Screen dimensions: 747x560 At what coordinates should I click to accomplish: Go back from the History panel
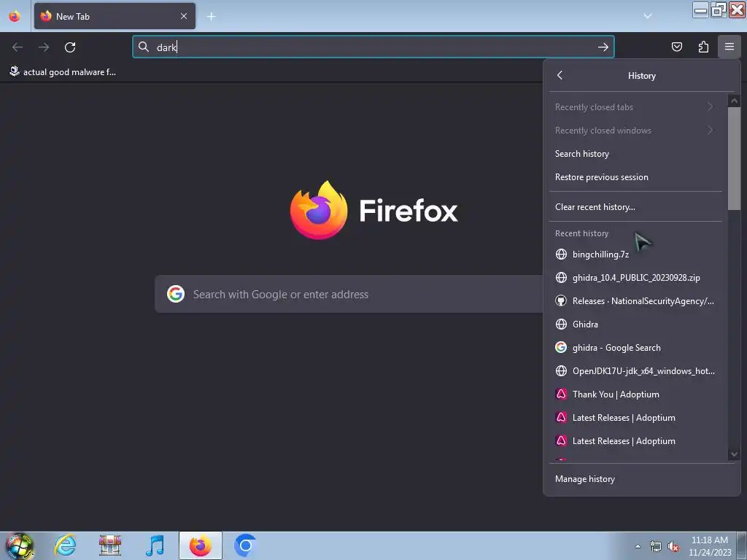560,75
